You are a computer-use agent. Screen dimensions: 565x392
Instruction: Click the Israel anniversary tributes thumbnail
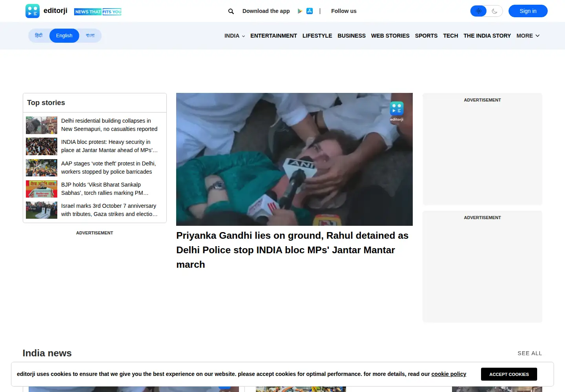[42, 210]
